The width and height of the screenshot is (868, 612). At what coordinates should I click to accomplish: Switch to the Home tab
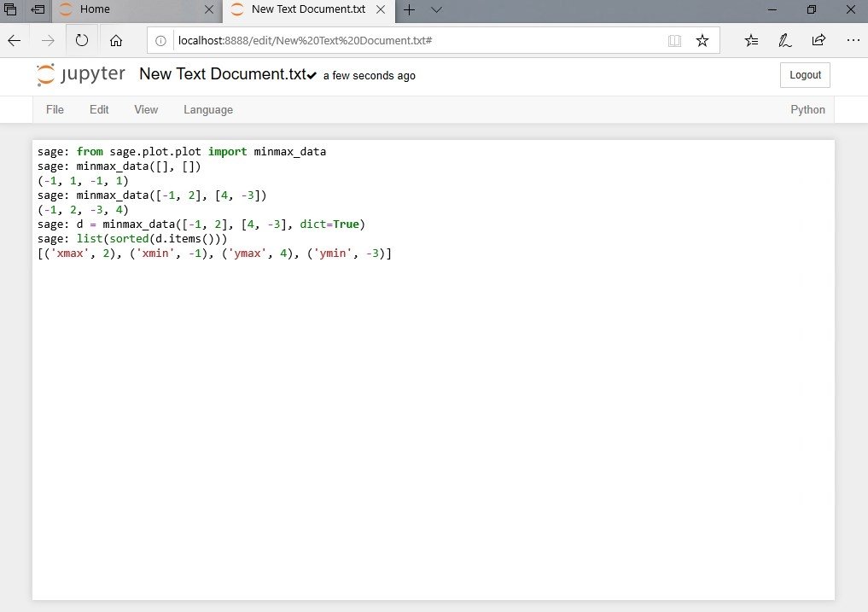click(137, 11)
